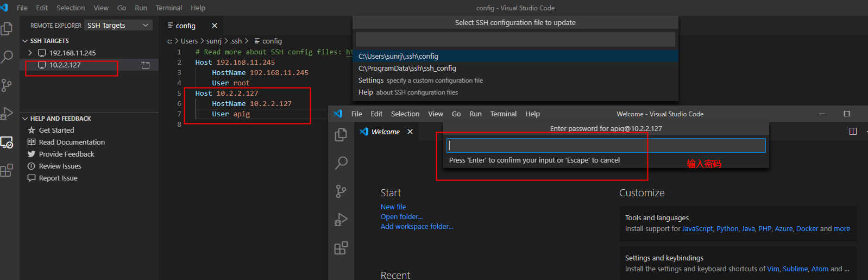868x280 pixels.
Task: Click the New file link
Action: tap(393, 207)
